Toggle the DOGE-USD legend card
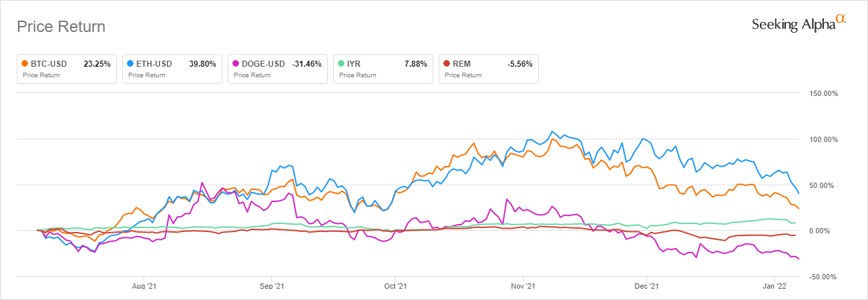Screen dimensions: 868x300 [277, 69]
